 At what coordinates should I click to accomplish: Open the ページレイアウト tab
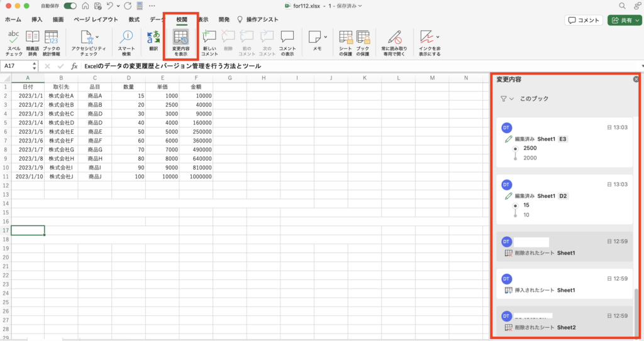pyautogui.click(x=96, y=19)
